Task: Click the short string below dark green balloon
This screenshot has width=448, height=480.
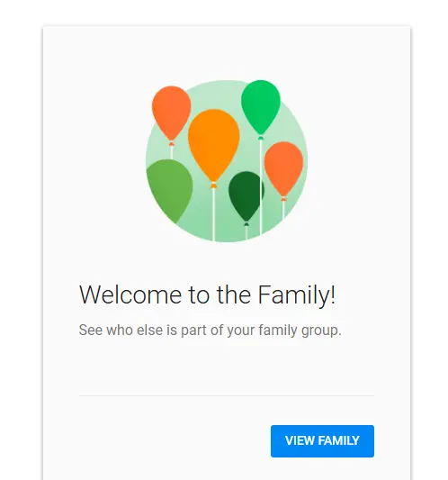Action: pyautogui.click(x=246, y=232)
